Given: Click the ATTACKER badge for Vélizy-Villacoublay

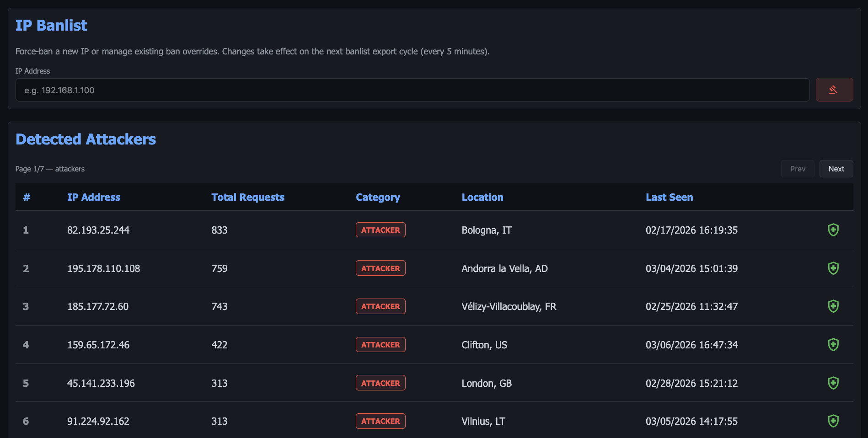Looking at the screenshot, I should [x=380, y=306].
